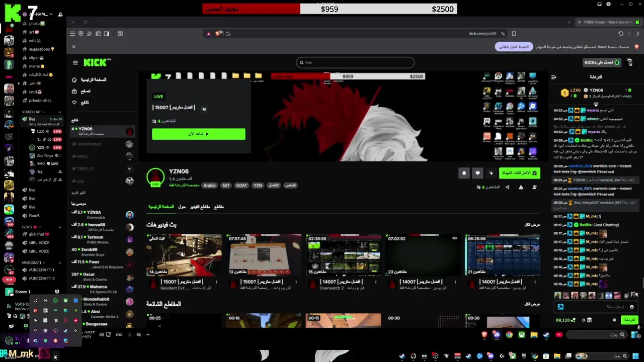Reload the page with the browser refresh icon
Image resolution: width=644 pixels, height=362 pixels.
pyautogui.click(x=621, y=34)
